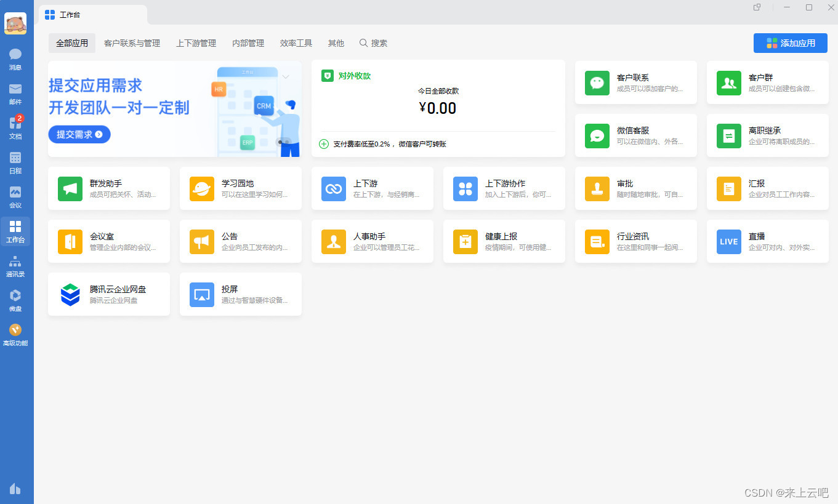Viewport: 838px width, 504px height.
Task: Click the green plus icon by 支付费率
Action: click(x=324, y=144)
